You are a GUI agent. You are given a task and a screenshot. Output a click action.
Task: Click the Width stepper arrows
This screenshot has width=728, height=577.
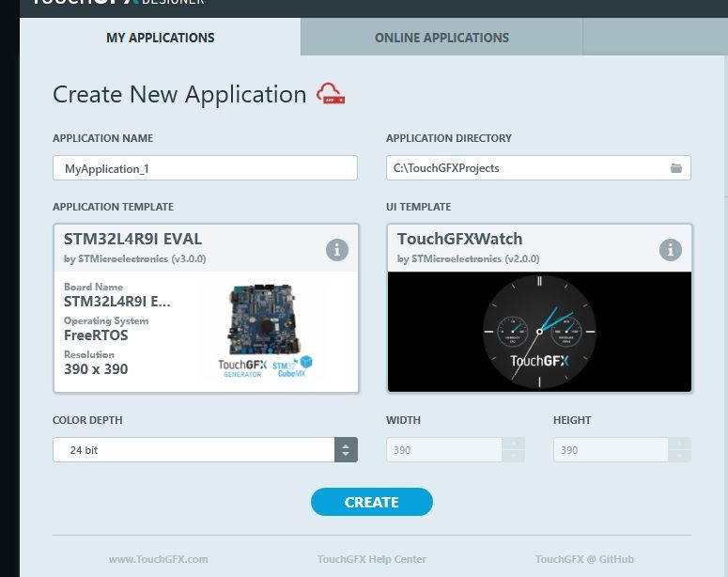(x=514, y=450)
